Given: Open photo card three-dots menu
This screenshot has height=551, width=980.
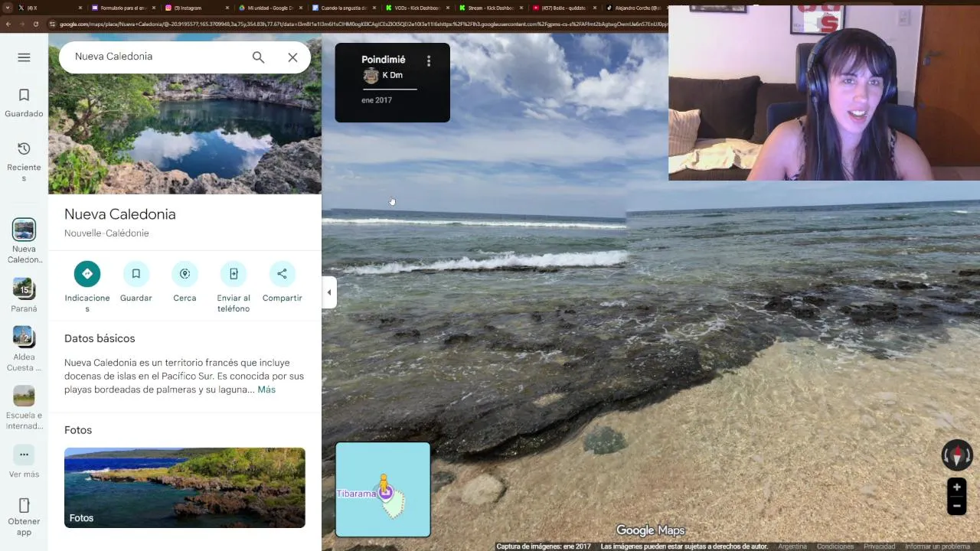Looking at the screenshot, I should (x=429, y=61).
